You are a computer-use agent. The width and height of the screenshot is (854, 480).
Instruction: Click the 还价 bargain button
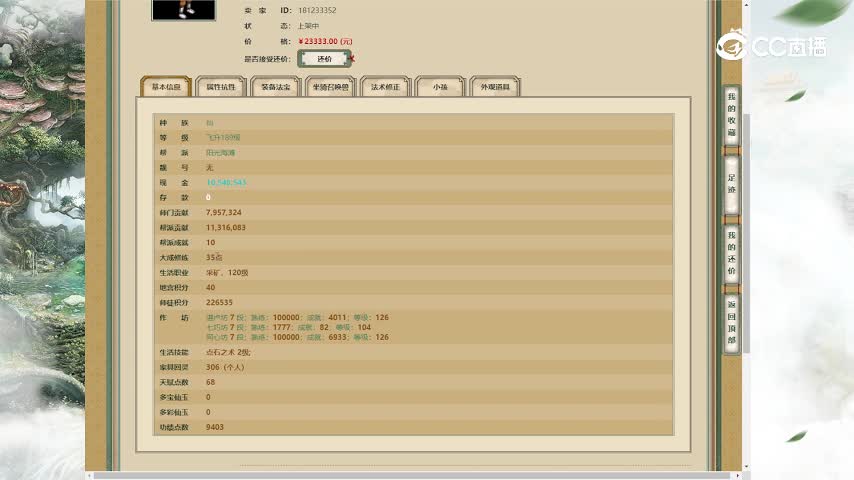324,59
